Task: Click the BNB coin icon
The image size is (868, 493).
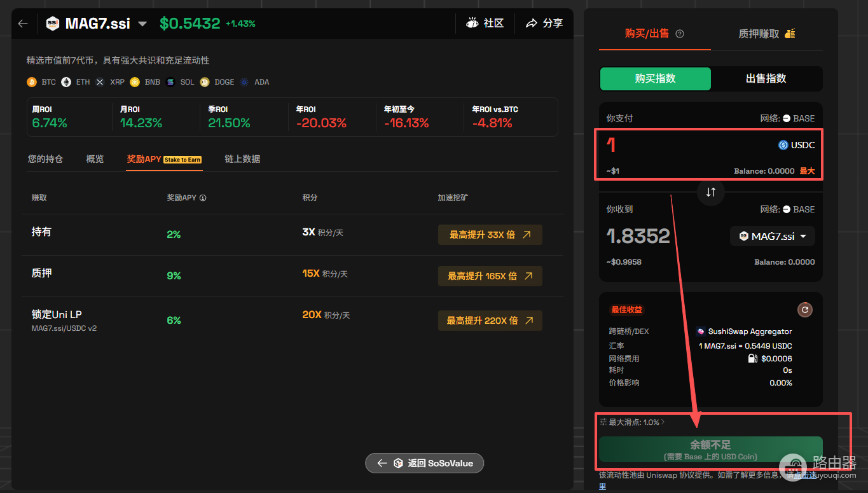Action: point(135,82)
